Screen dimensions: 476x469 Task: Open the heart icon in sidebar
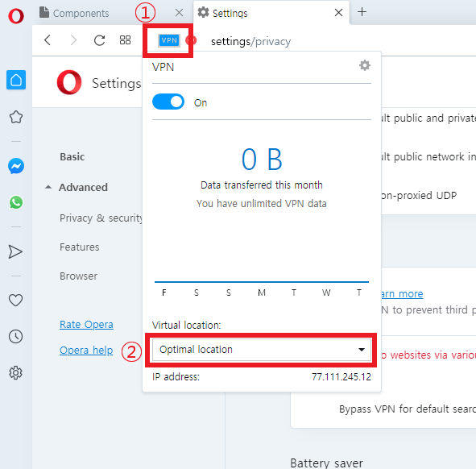point(15,300)
